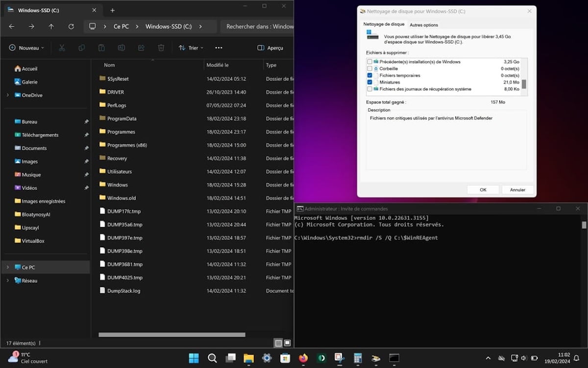This screenshot has height=368, width=588.
Task: Open the Nouveau dropdown
Action: pos(26,48)
